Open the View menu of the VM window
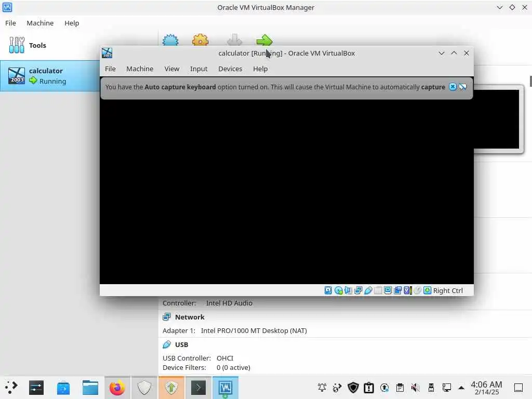 pyautogui.click(x=171, y=69)
